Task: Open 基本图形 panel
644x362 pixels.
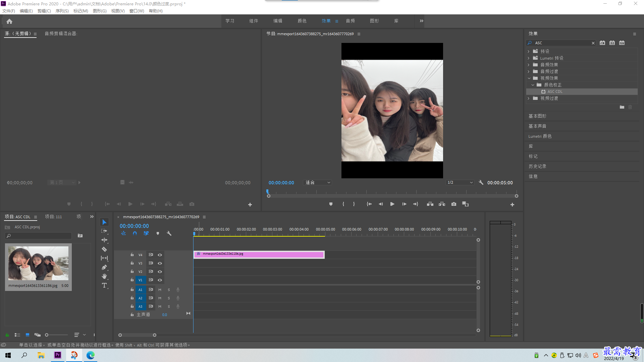Action: pos(537,116)
